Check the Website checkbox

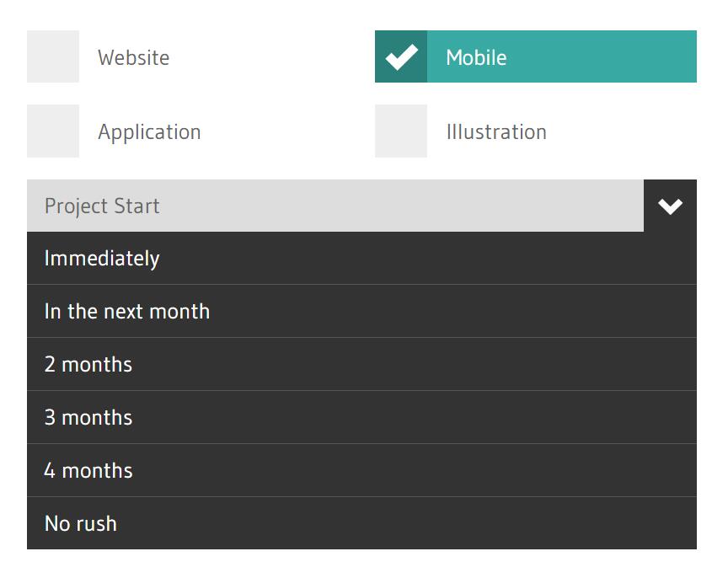(x=53, y=56)
